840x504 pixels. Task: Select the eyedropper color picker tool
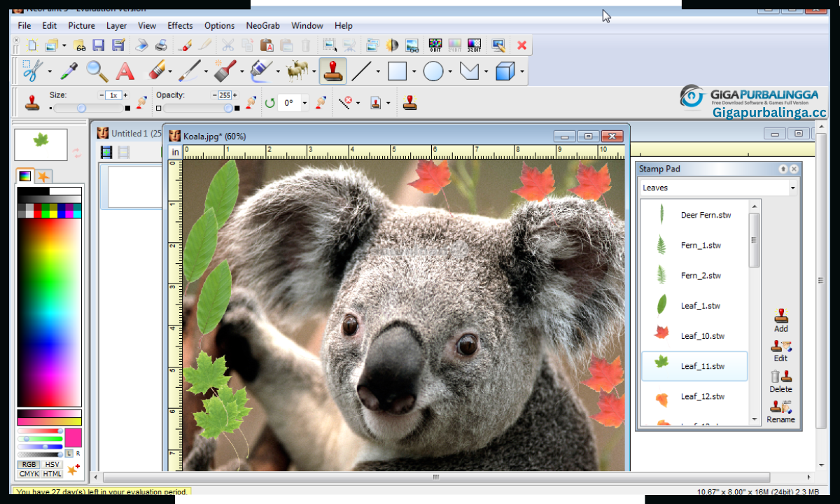[x=69, y=71]
